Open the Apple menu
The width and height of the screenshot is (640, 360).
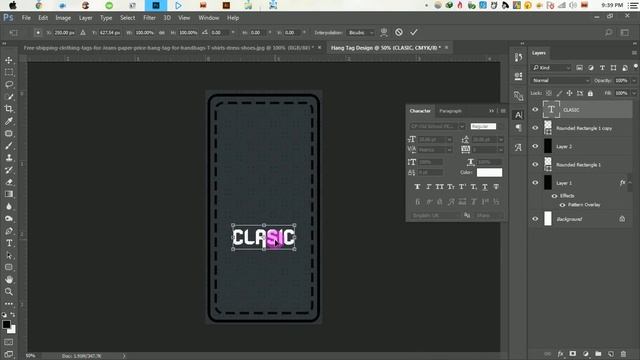(13, 5)
